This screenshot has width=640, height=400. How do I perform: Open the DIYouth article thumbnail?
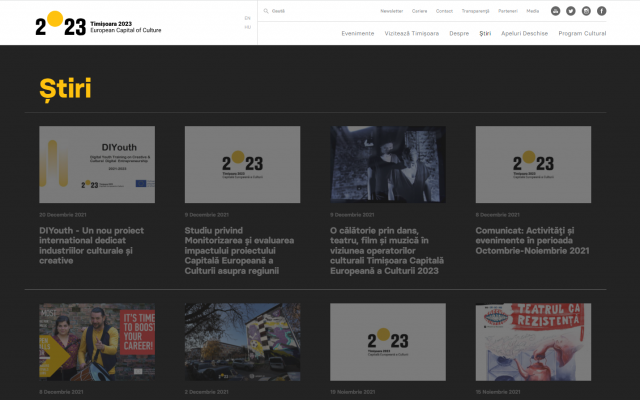pyautogui.click(x=97, y=165)
